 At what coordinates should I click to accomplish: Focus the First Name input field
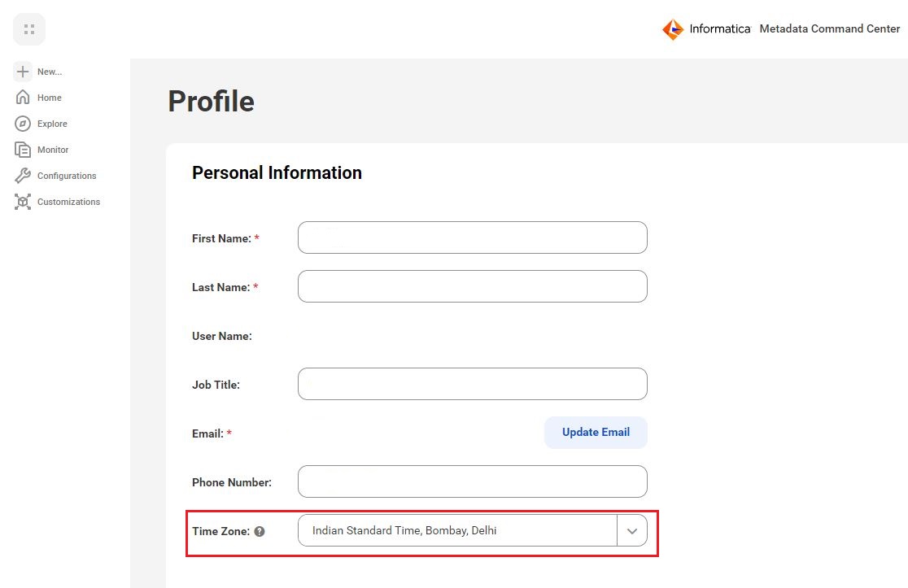[x=473, y=237]
